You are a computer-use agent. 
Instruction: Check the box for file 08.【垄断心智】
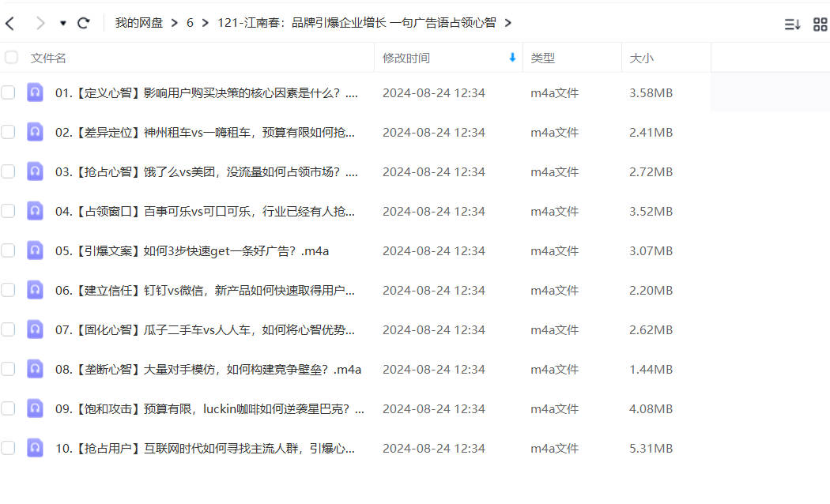tap(8, 369)
